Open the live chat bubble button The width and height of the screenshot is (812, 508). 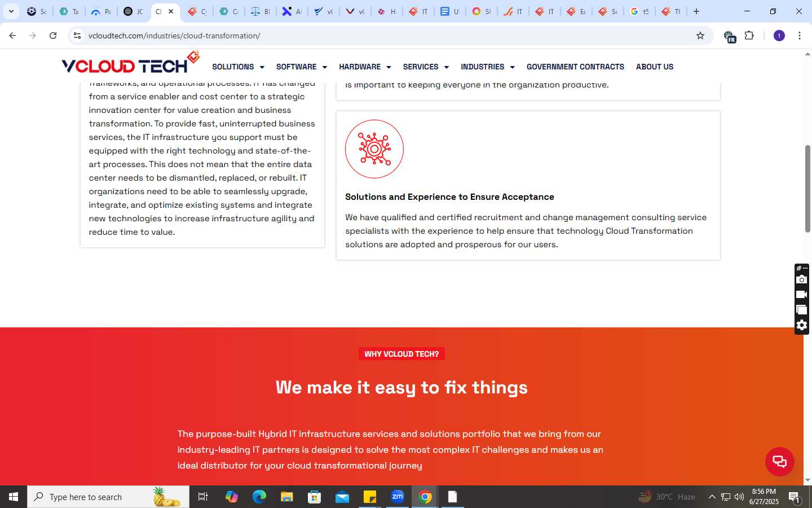pos(779,461)
